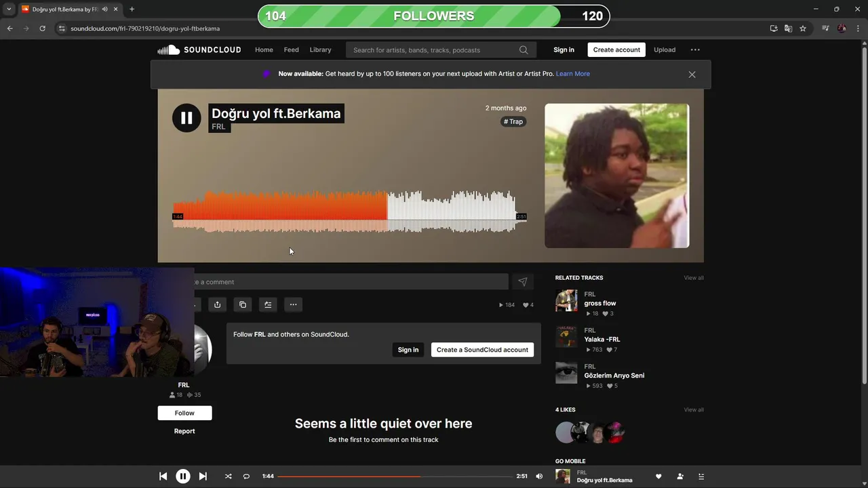
Task: Dismiss the Artist Pro announcement banner
Action: click(692, 75)
